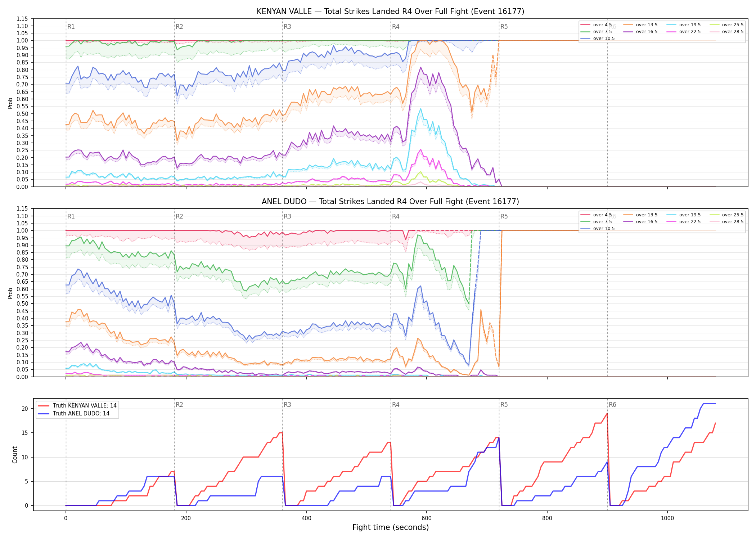The image size is (756, 540).
Task: Pick "over 4.5" in ANEL DUDO legend
Action: 596,215
